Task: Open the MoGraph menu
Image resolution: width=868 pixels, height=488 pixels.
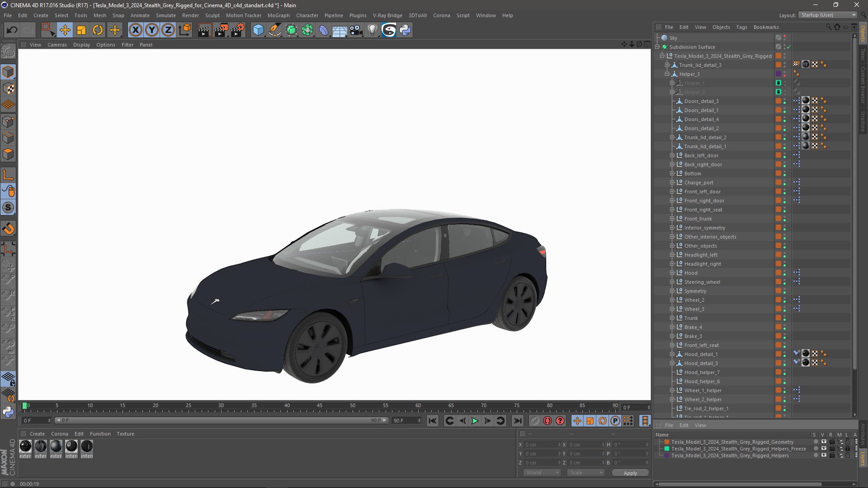Action: 278,15
